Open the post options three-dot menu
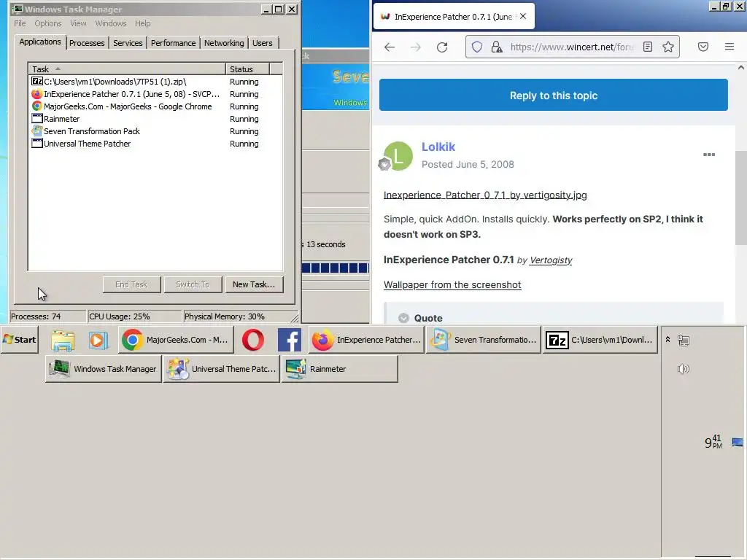The height and width of the screenshot is (560, 747). (709, 155)
